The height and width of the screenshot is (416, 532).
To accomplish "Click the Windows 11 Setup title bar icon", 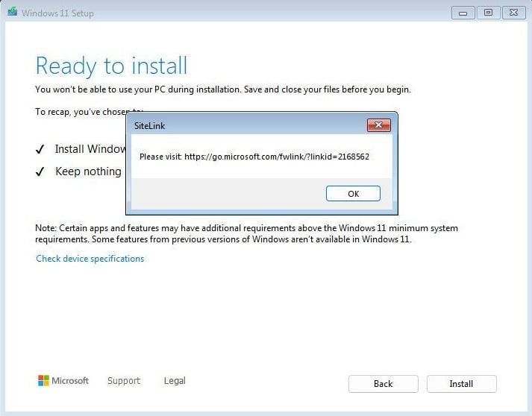I will [13, 12].
